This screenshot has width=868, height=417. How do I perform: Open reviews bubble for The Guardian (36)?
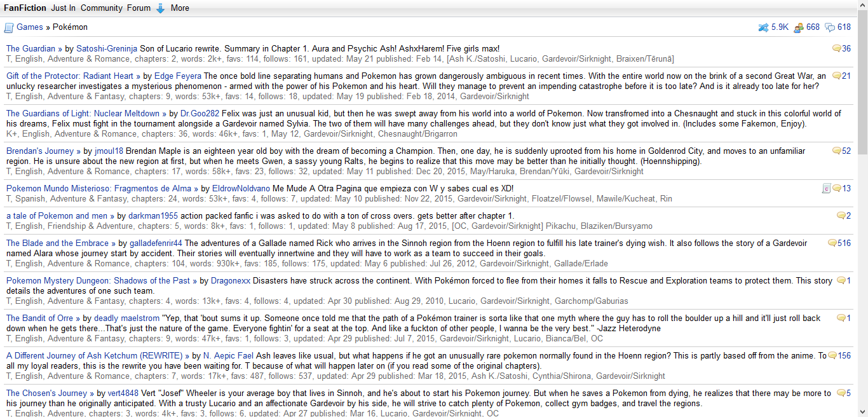pos(837,48)
